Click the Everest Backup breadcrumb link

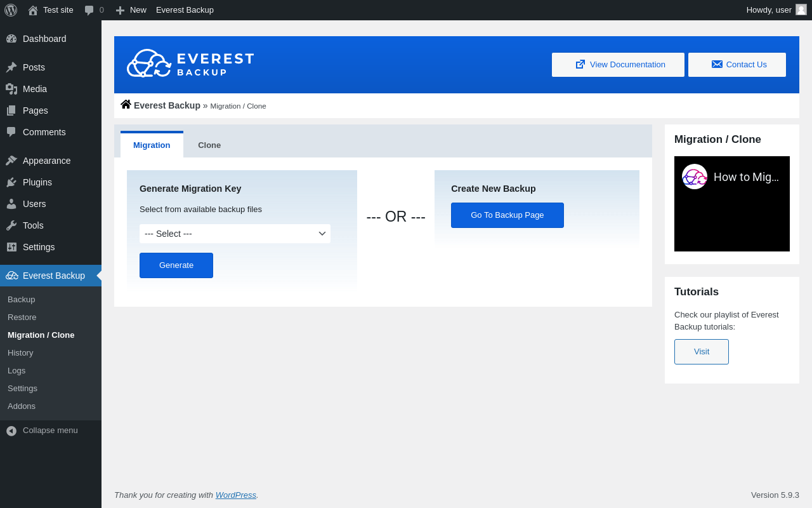pyautogui.click(x=167, y=105)
